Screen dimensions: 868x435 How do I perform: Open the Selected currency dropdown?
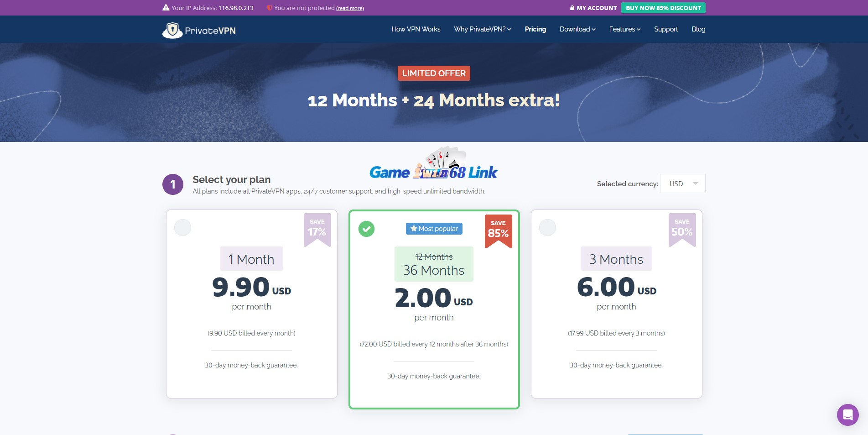[x=682, y=183]
